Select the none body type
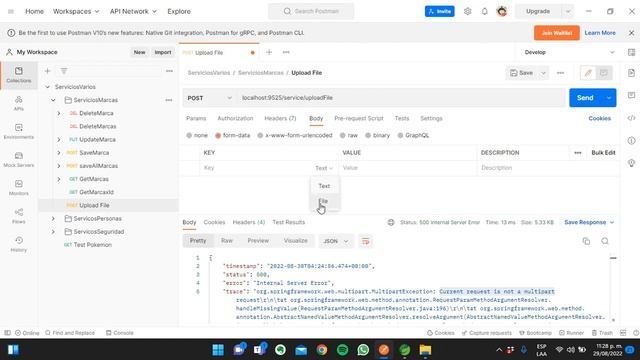Screen dimensions: 640x360 (x=197, y=136)
